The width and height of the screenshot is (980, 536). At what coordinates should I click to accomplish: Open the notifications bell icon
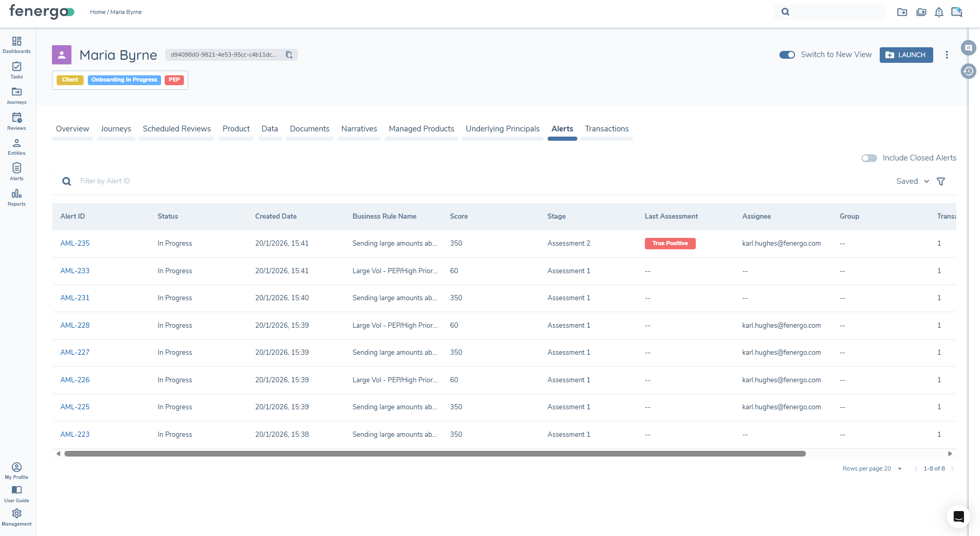click(938, 12)
